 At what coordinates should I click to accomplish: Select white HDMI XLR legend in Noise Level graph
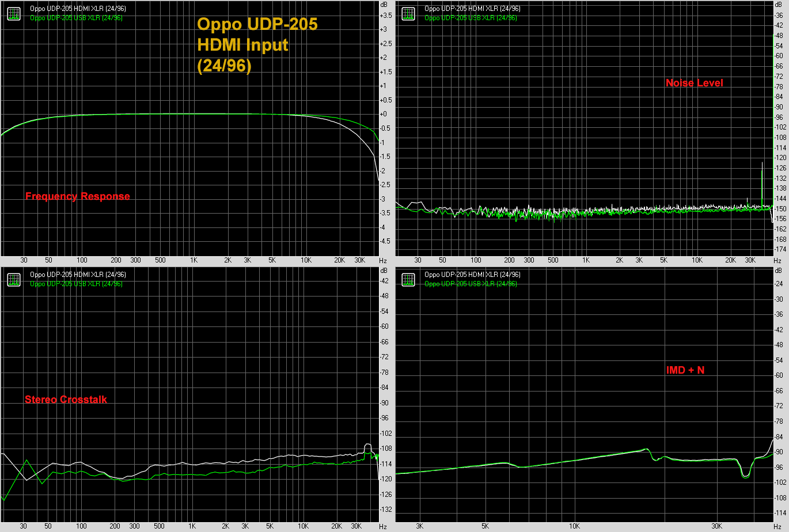pos(472,9)
